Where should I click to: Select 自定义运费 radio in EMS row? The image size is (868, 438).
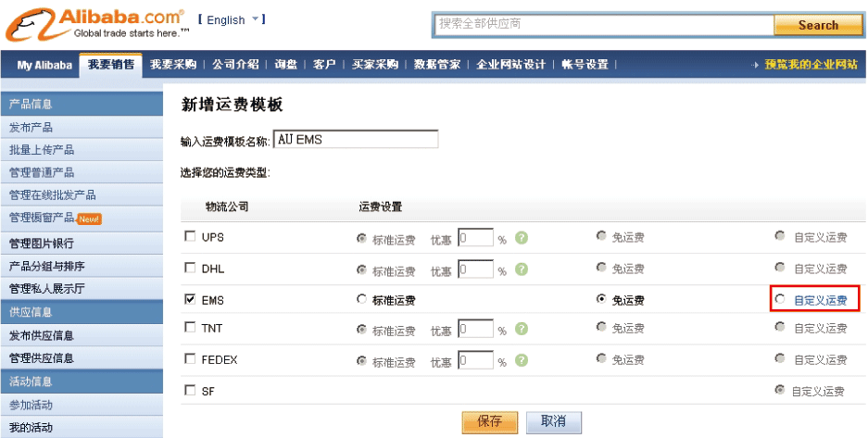point(780,299)
